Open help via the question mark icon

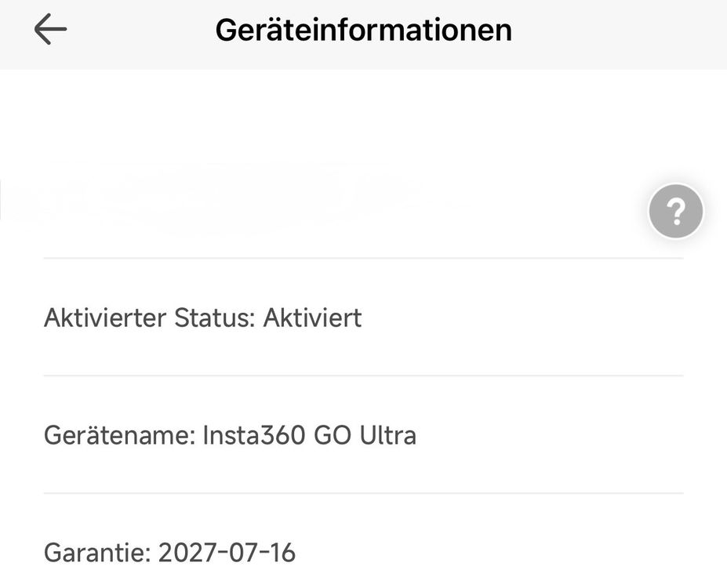tap(675, 212)
